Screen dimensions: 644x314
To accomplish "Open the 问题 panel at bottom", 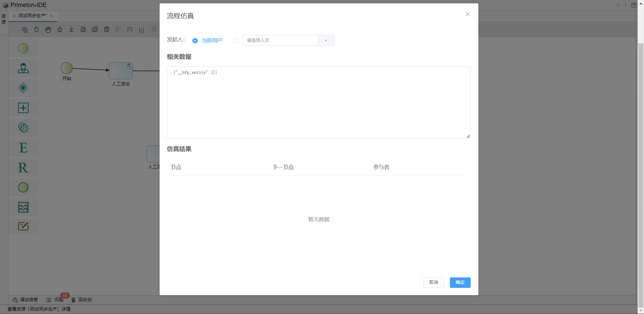I will point(59,300).
